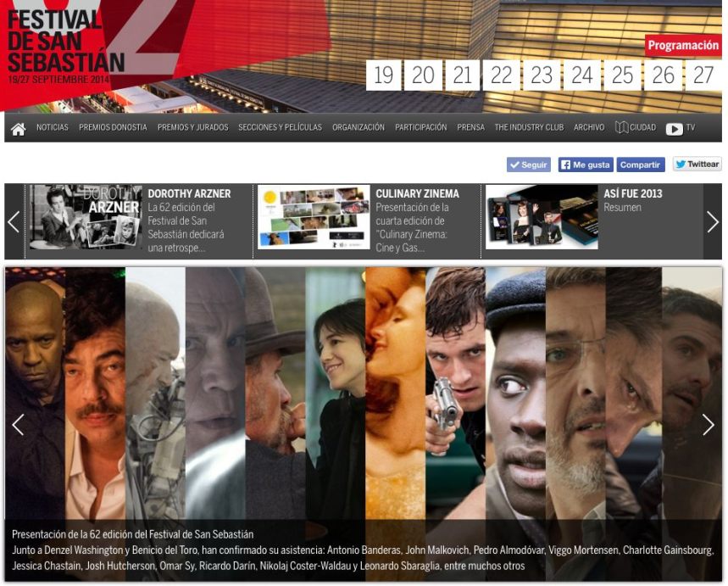
Task: Advance news carousel with right arrow
Action: click(712, 221)
